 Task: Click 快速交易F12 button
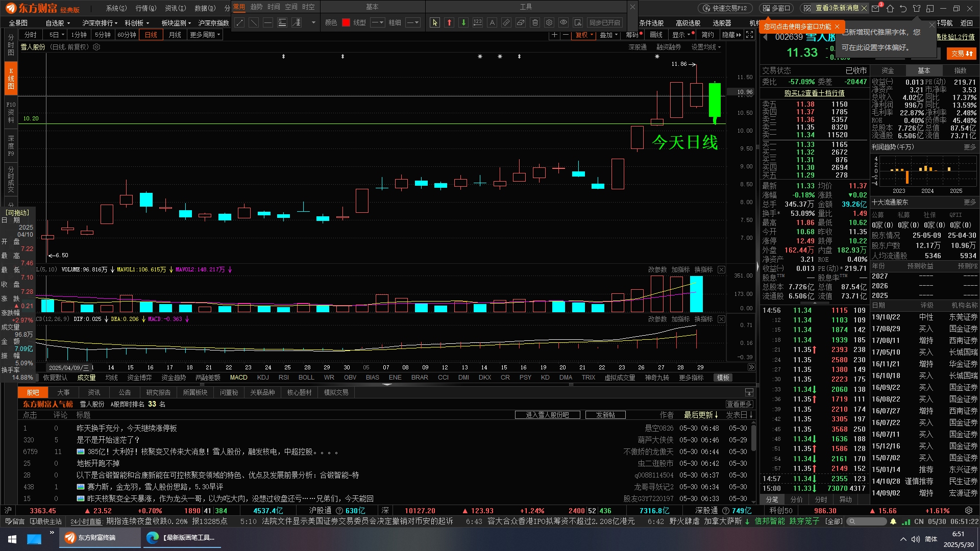[x=725, y=8]
